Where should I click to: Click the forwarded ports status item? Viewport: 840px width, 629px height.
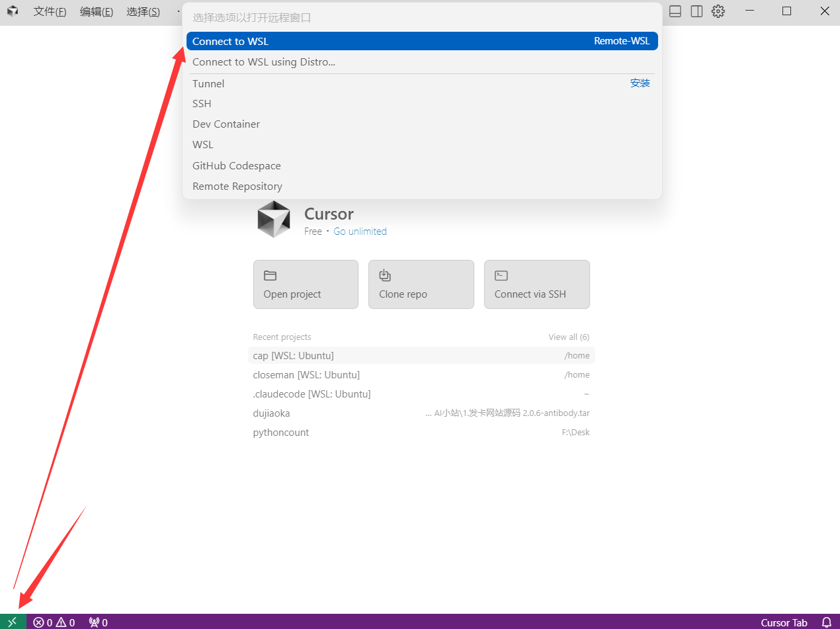coord(98,622)
